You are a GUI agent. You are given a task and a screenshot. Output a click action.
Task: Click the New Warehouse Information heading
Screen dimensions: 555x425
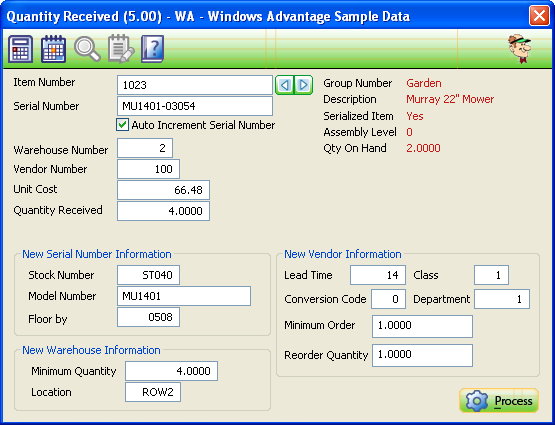point(91,350)
